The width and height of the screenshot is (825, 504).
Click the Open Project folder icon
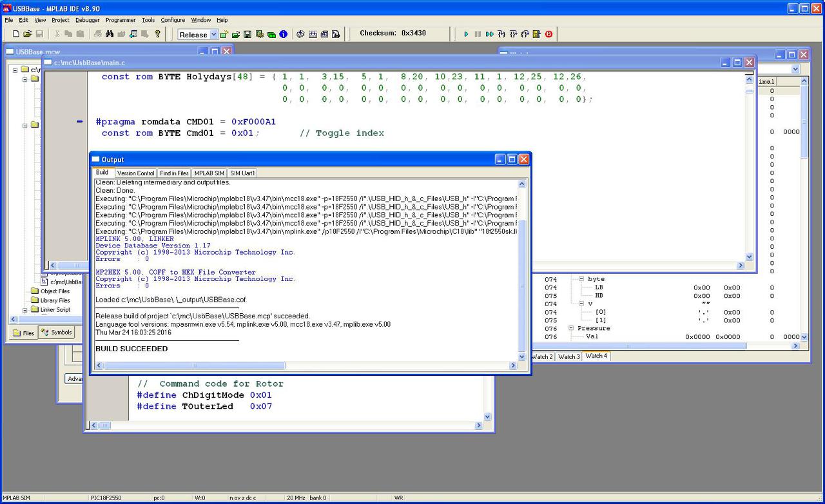(236, 34)
